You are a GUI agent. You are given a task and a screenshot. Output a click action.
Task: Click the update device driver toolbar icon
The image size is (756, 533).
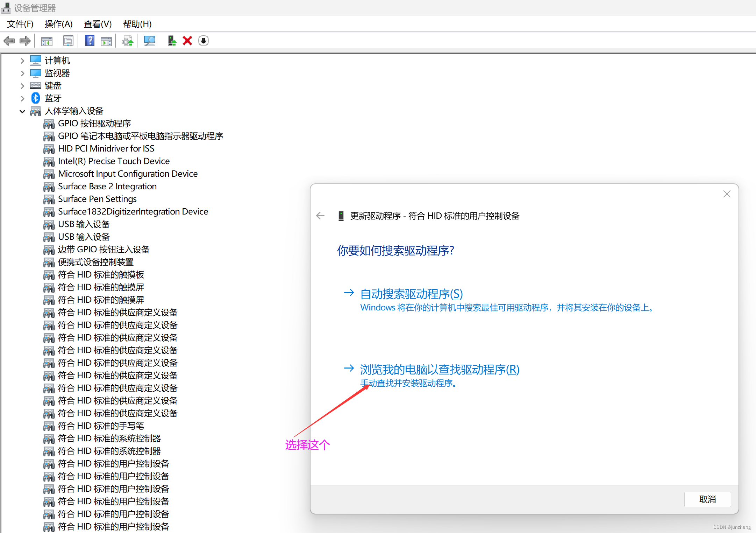coord(171,41)
